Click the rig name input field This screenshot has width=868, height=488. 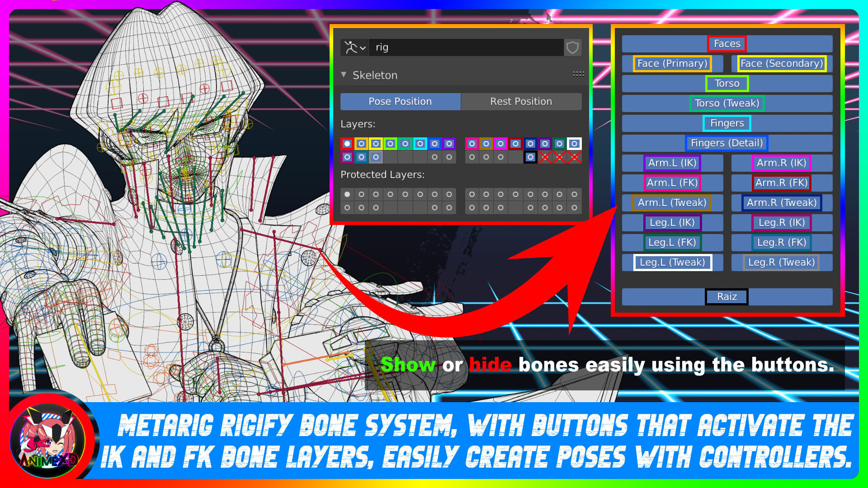pyautogui.click(x=466, y=47)
